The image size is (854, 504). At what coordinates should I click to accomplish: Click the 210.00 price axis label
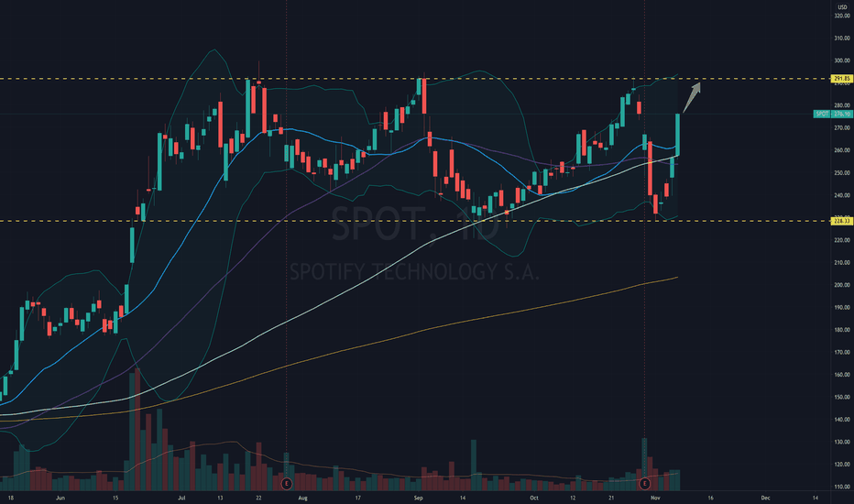(841, 262)
